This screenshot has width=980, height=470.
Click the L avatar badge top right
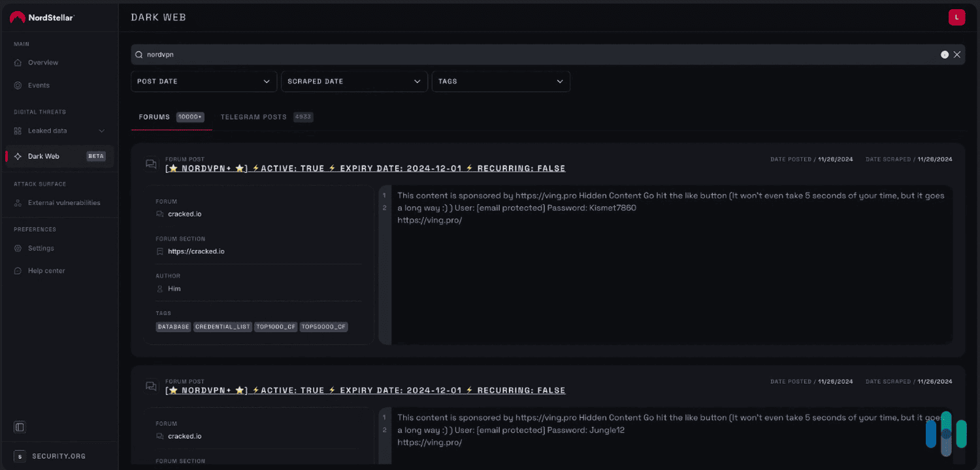pos(956,17)
